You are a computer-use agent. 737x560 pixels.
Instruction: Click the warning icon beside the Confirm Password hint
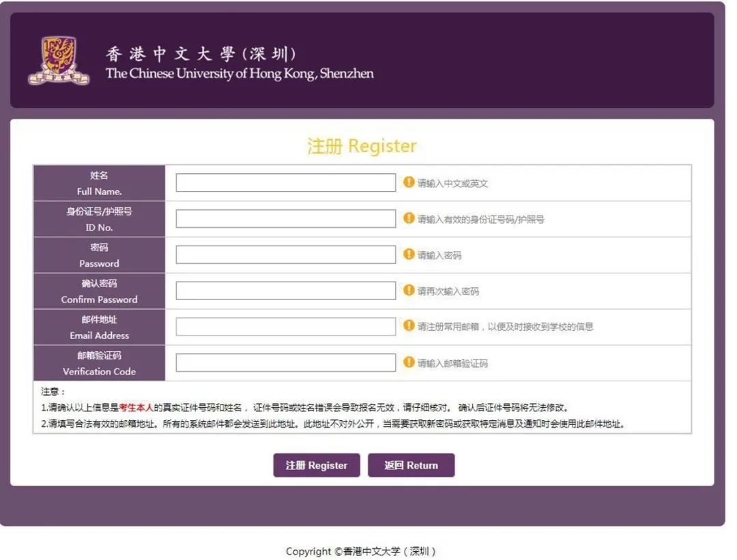[x=409, y=290]
